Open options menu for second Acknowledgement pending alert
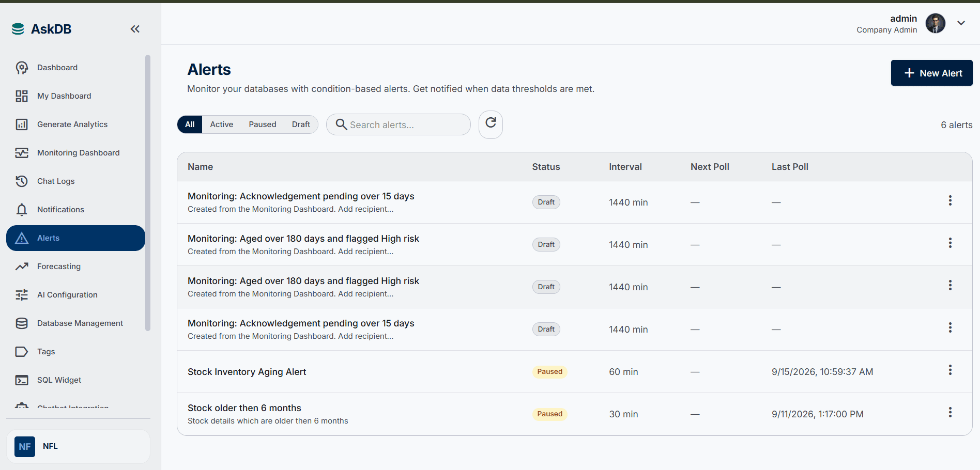 pyautogui.click(x=950, y=328)
